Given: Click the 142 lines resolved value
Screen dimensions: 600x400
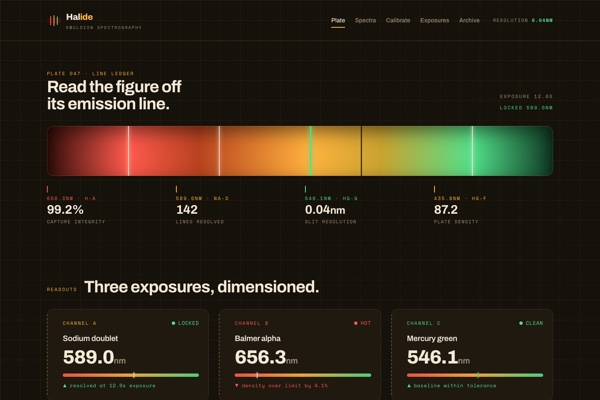Looking at the screenshot, I should 187,210.
